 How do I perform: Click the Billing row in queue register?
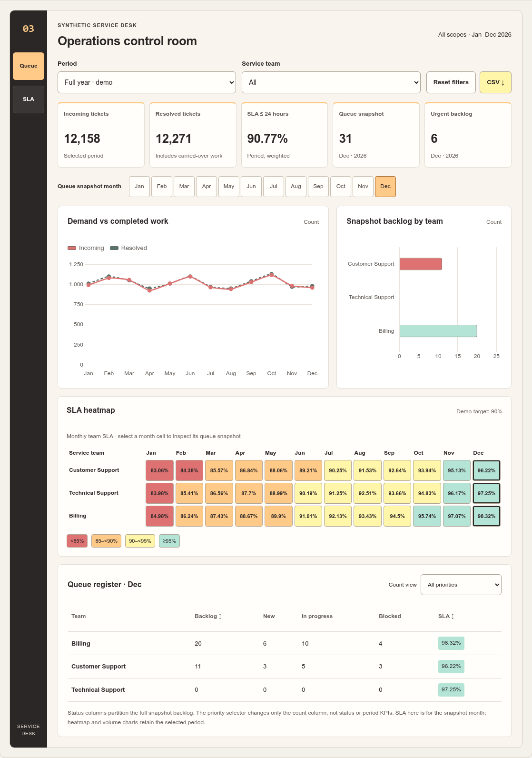click(285, 643)
